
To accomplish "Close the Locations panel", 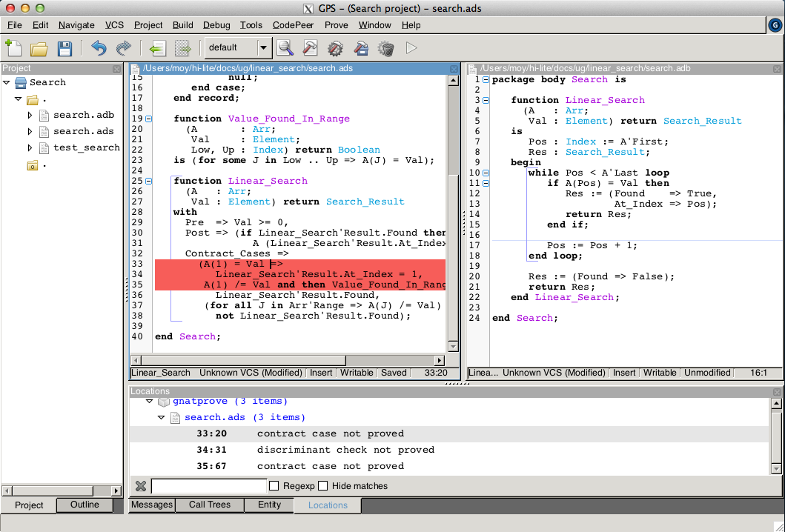I will coord(777,392).
